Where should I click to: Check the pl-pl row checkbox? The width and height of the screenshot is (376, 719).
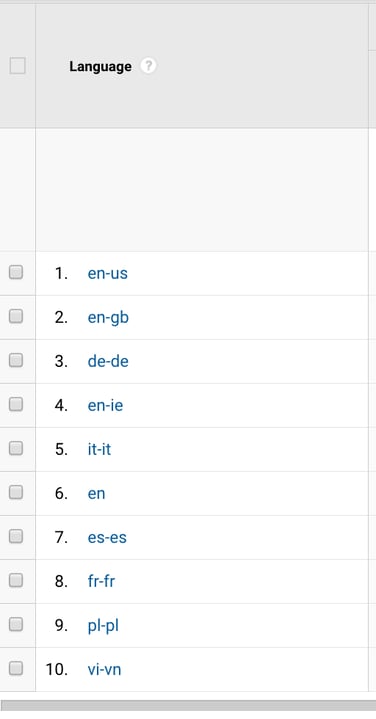pos(16,625)
